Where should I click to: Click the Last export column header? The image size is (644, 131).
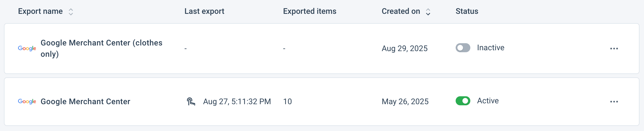pyautogui.click(x=204, y=11)
